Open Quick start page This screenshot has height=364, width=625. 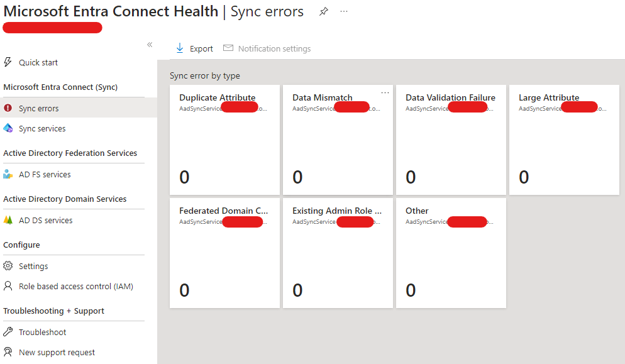[x=38, y=63]
